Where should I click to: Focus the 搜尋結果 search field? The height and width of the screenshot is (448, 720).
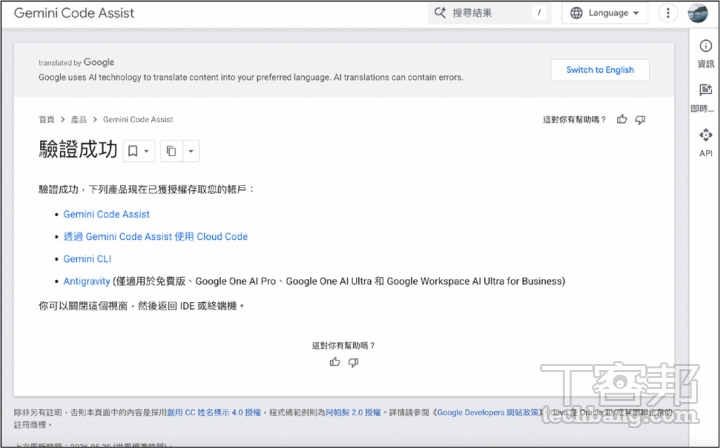(x=489, y=13)
